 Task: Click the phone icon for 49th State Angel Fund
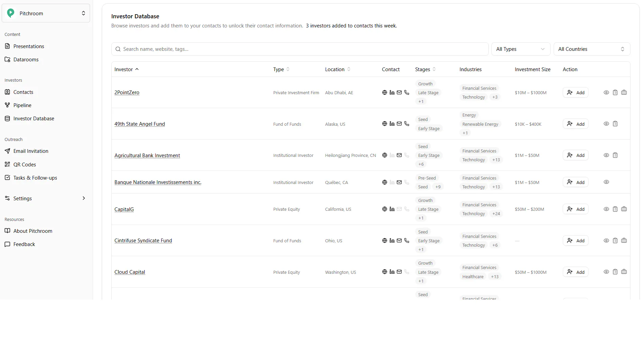pyautogui.click(x=407, y=124)
